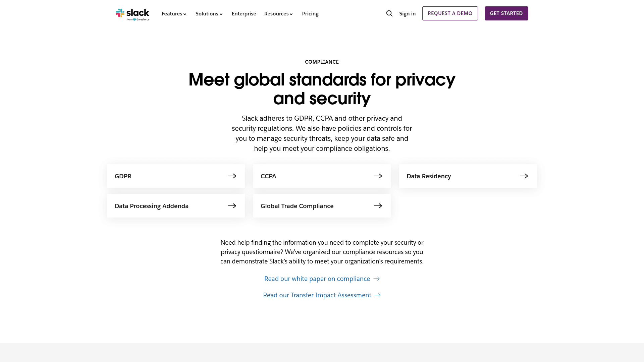Screen dimensions: 644x362
Task: Open the Enterprise menu item
Action: click(x=244, y=13)
